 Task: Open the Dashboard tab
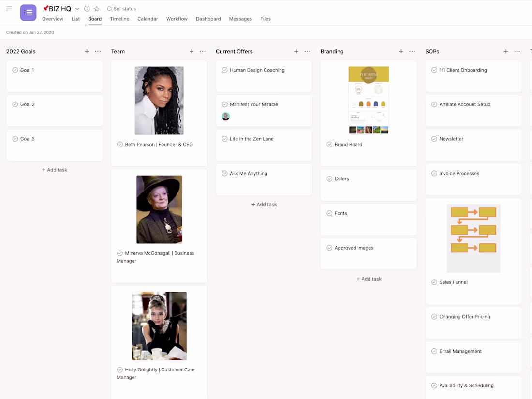pos(208,19)
